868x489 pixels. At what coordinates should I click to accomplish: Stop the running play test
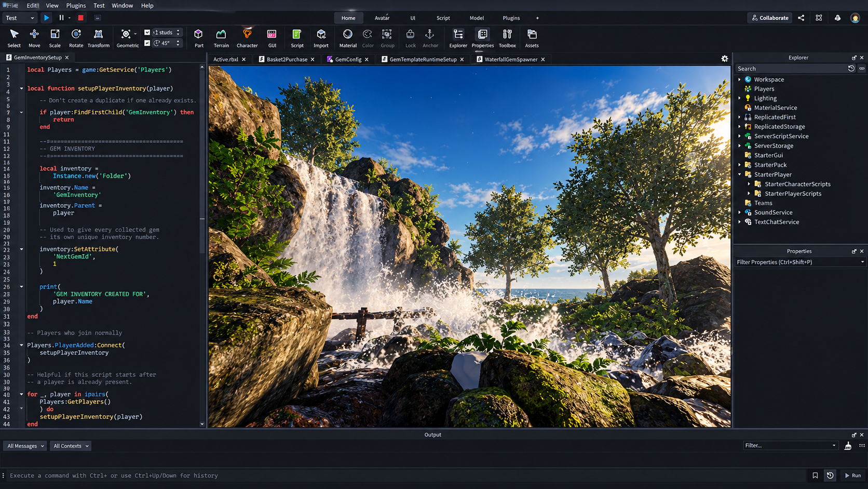[81, 18]
